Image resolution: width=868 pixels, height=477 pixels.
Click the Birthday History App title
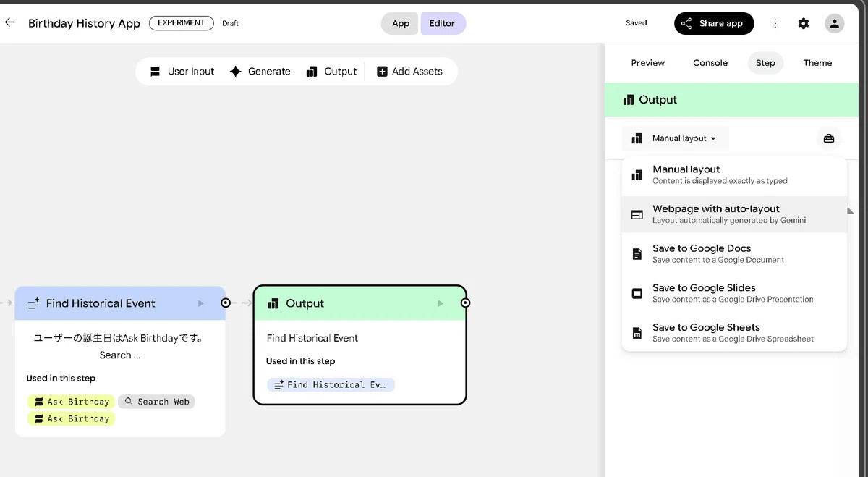point(84,23)
